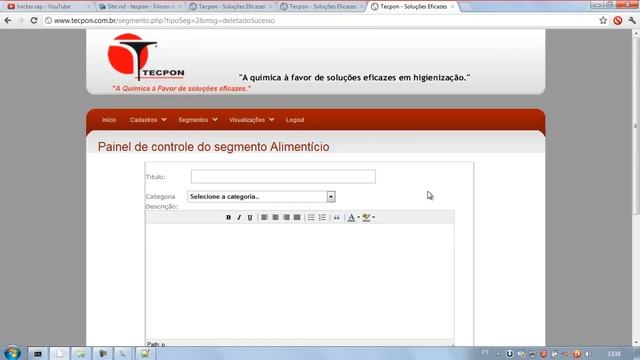Open the Windows Start menu
The height and width of the screenshot is (360, 640).
pos(12,353)
